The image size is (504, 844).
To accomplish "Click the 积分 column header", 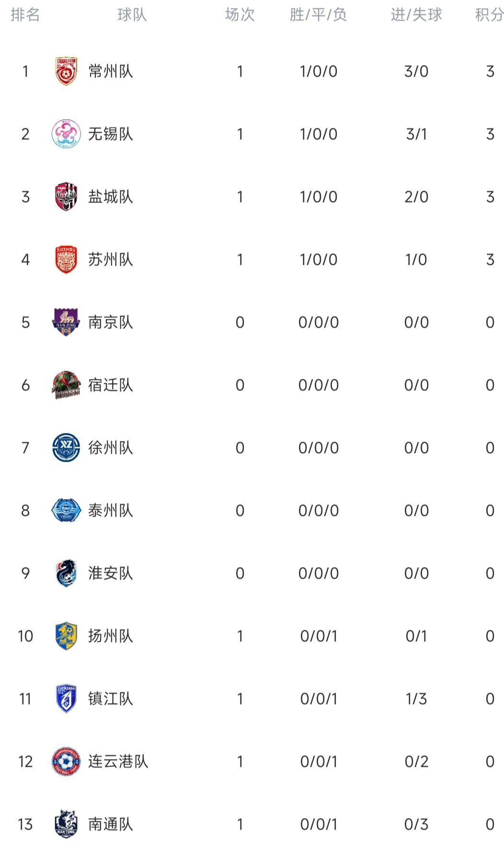I will point(489,15).
